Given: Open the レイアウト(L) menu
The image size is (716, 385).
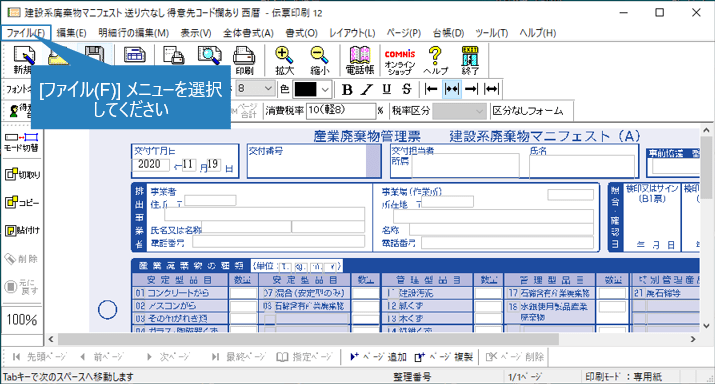Looking at the screenshot, I should 352,33.
